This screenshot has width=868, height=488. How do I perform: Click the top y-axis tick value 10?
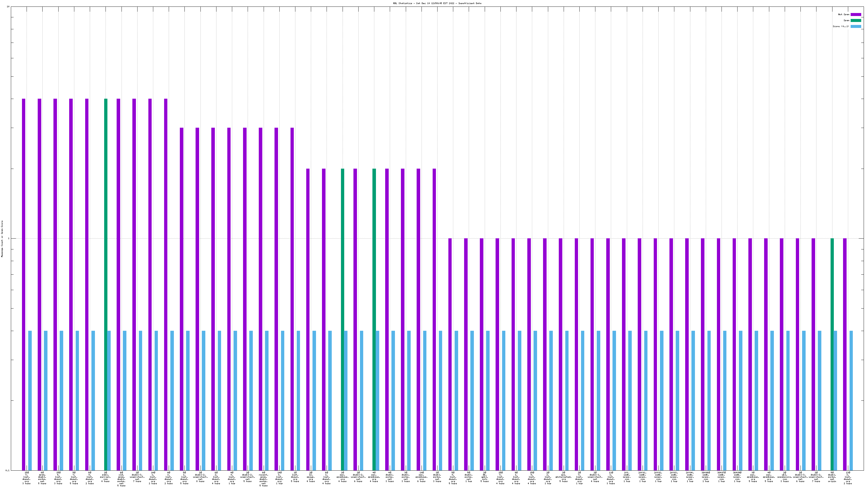pyautogui.click(x=8, y=7)
